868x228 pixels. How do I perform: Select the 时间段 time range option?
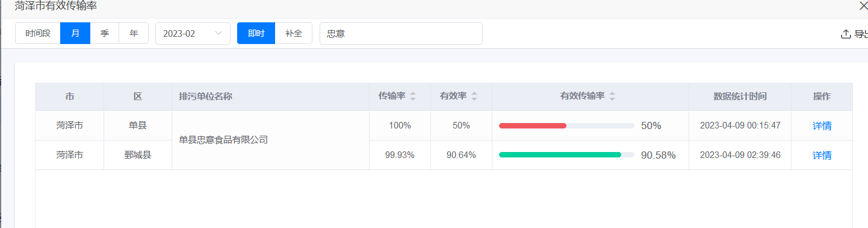pos(38,33)
